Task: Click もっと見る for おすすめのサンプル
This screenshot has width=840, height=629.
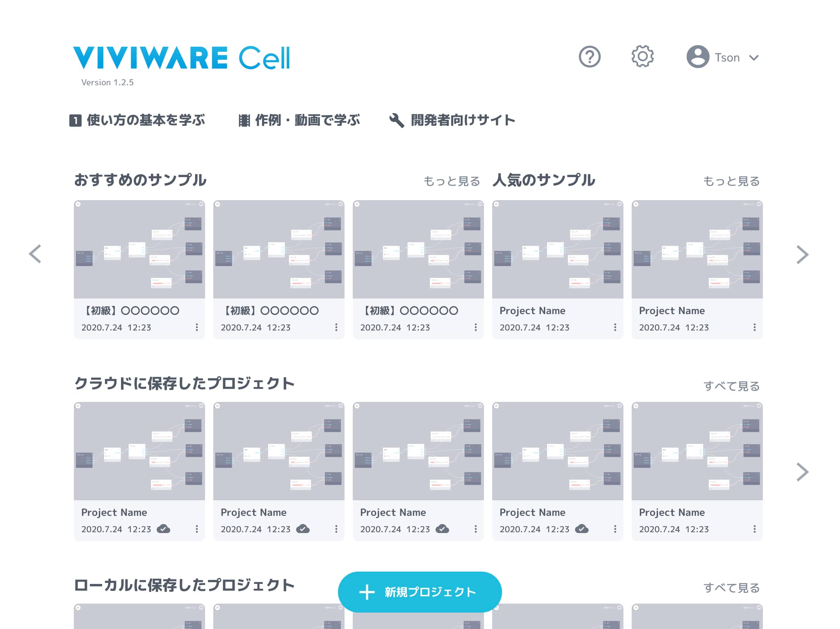Action: pyautogui.click(x=452, y=181)
